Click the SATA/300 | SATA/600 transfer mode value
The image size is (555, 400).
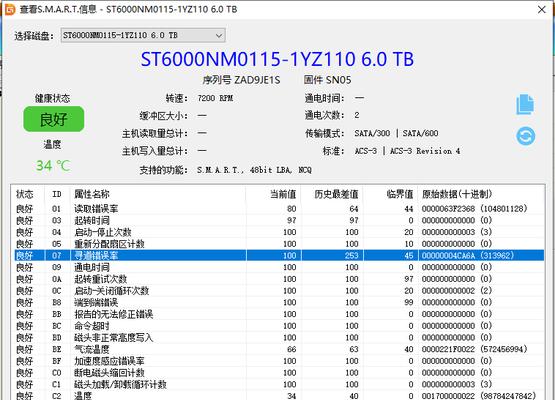coord(396,133)
